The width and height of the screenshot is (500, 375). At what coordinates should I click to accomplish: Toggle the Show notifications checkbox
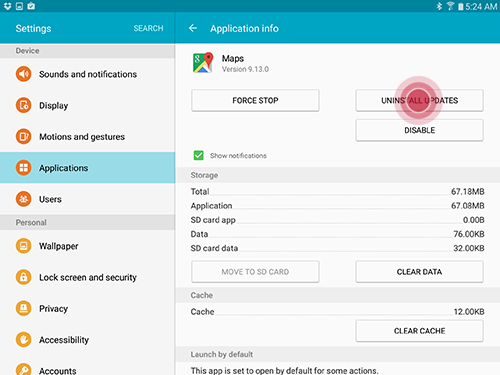199,155
